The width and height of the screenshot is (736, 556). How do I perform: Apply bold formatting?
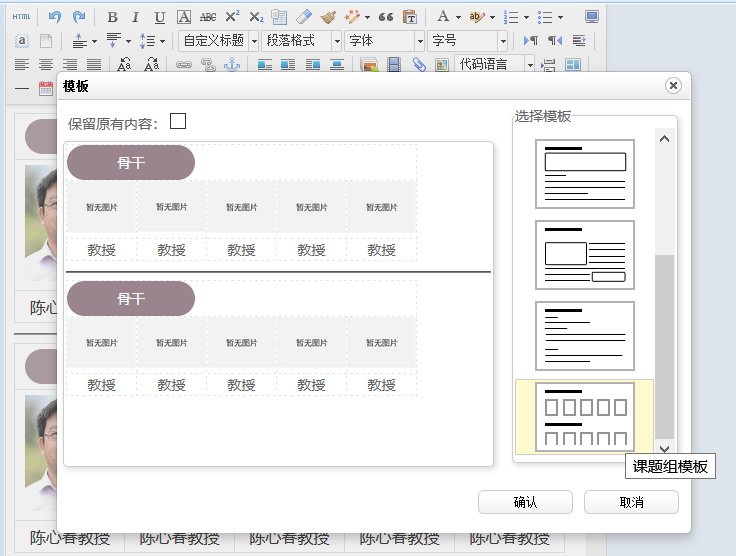(112, 17)
